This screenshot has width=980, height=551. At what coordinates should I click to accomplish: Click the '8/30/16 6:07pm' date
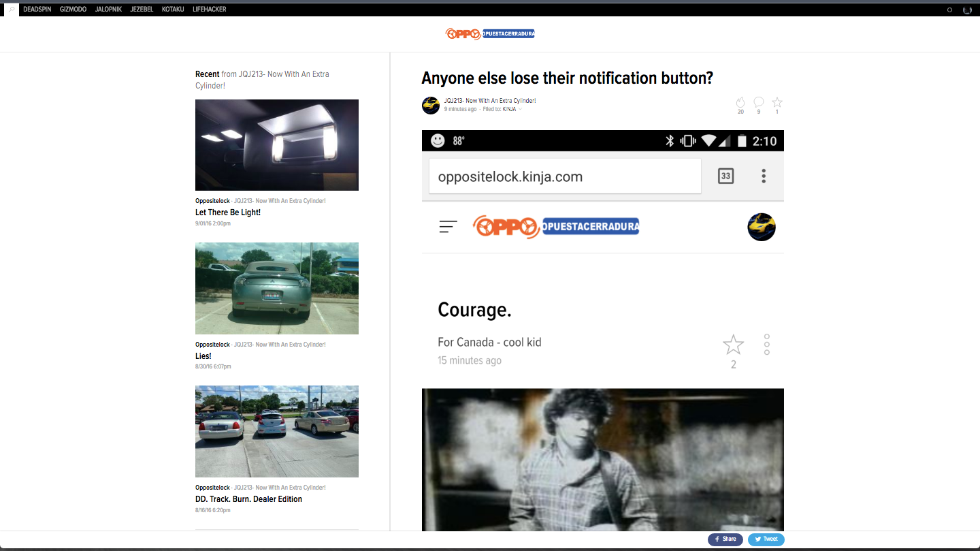(213, 366)
